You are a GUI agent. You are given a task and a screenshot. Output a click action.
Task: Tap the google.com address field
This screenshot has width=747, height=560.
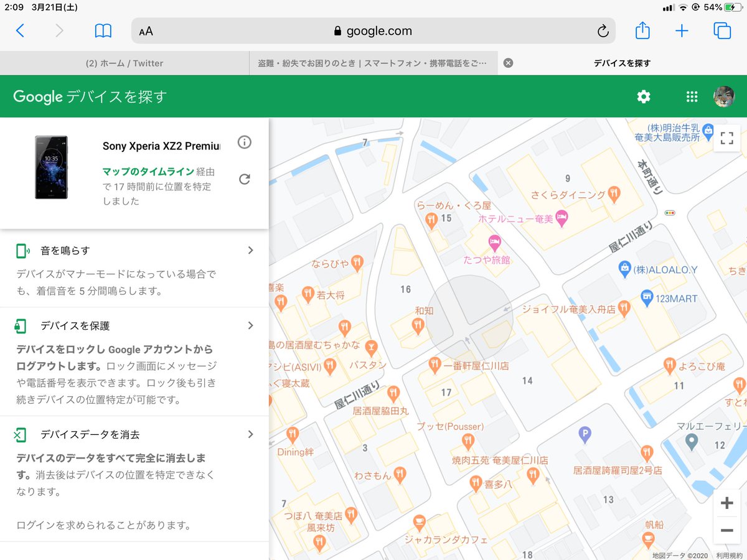point(374,31)
